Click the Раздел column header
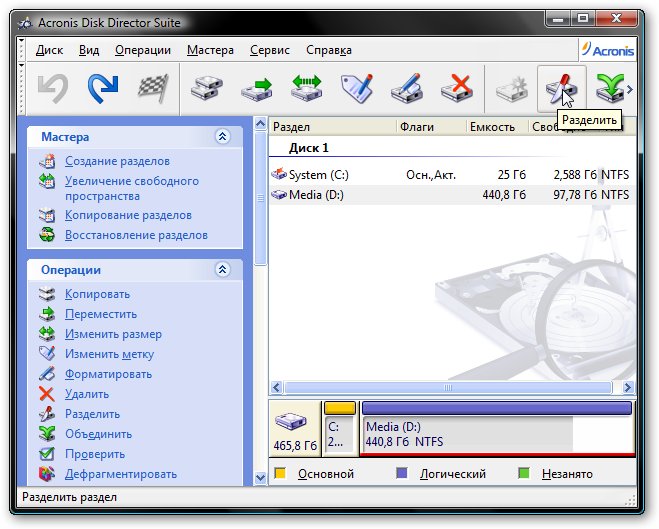659x529 pixels. (x=332, y=126)
